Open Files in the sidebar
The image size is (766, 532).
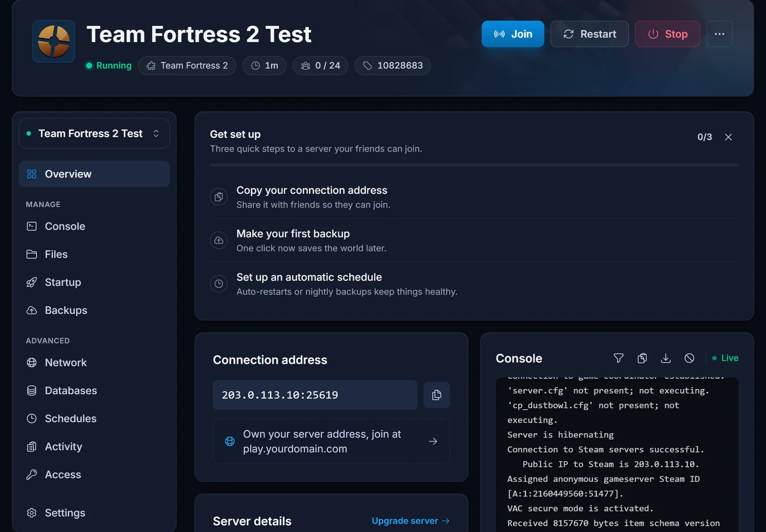pyautogui.click(x=94, y=254)
